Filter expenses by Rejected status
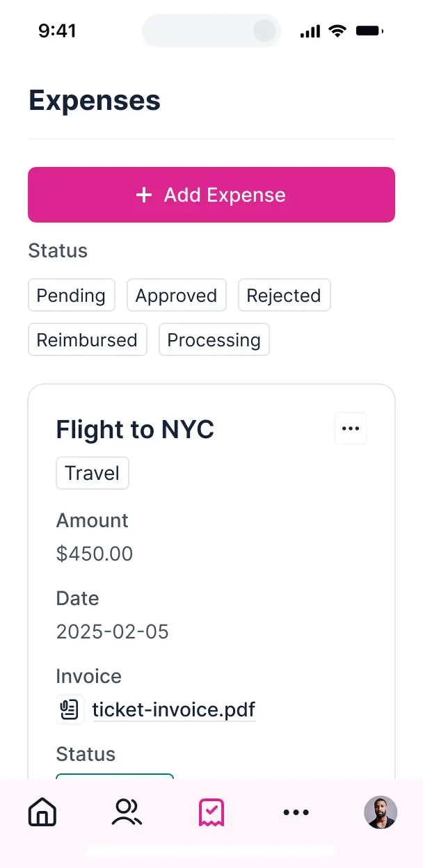The width and height of the screenshot is (423, 868). point(284,295)
